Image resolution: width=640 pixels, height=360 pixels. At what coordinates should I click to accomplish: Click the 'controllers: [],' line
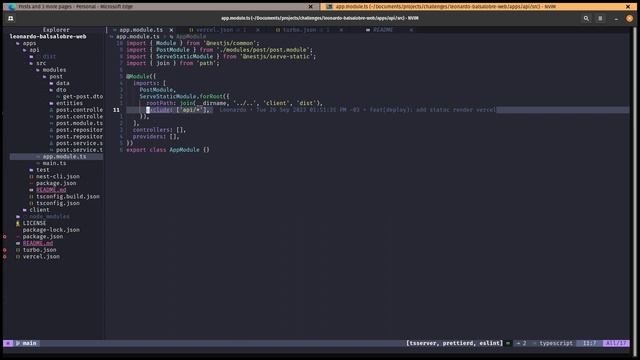159,130
